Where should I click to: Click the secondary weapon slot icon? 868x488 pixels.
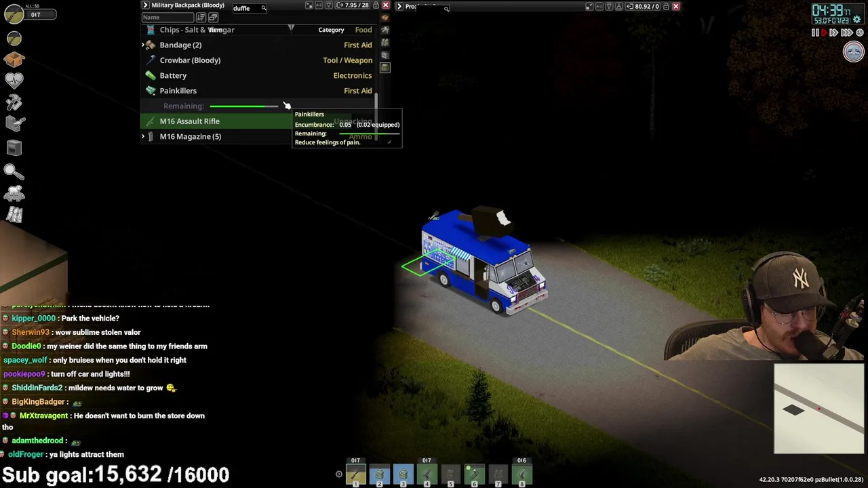click(x=14, y=38)
